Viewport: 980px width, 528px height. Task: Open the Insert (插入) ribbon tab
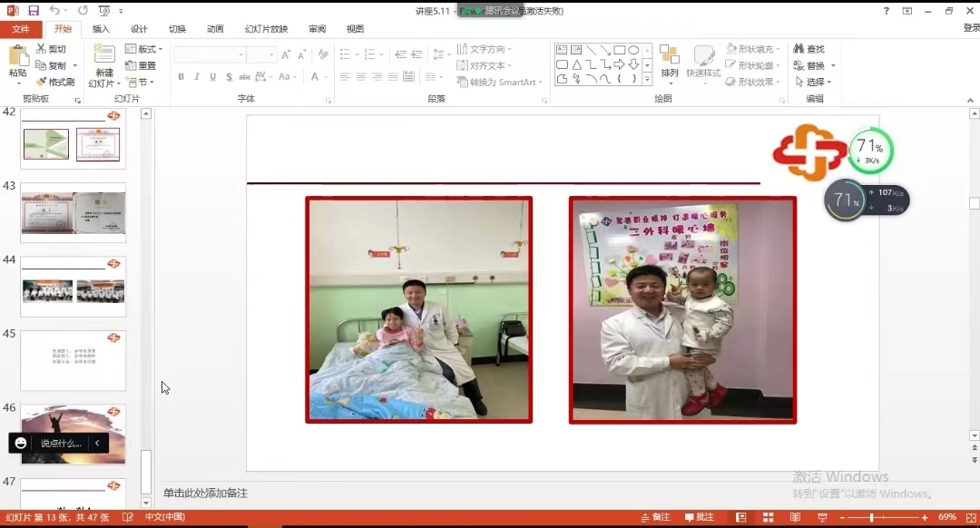pyautogui.click(x=101, y=29)
